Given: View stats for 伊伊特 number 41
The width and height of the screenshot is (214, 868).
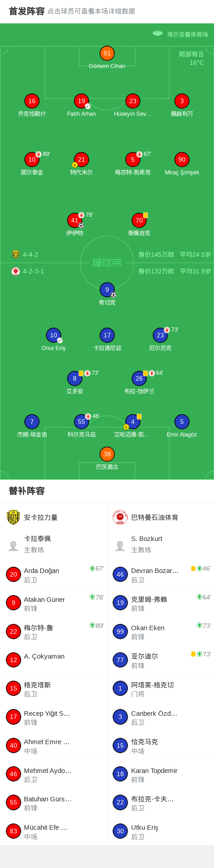Looking at the screenshot, I should tap(75, 220).
